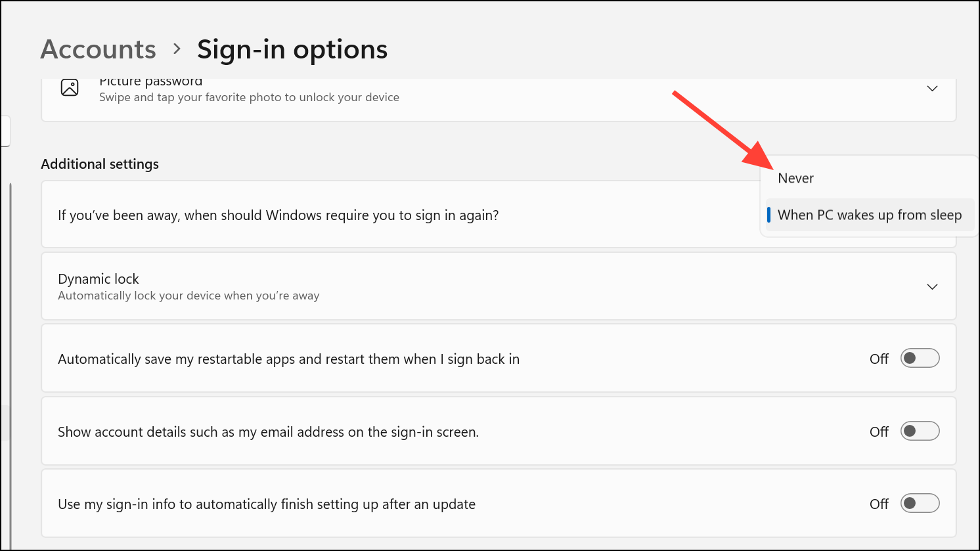Click the Off label beside restartable apps
The image size is (980, 551).
pos(879,359)
